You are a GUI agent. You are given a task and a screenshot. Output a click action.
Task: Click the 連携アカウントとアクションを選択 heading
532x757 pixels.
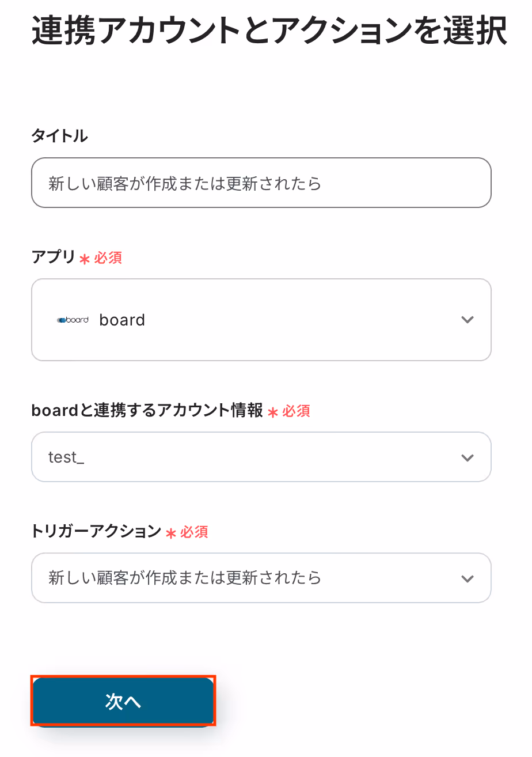[269, 30]
